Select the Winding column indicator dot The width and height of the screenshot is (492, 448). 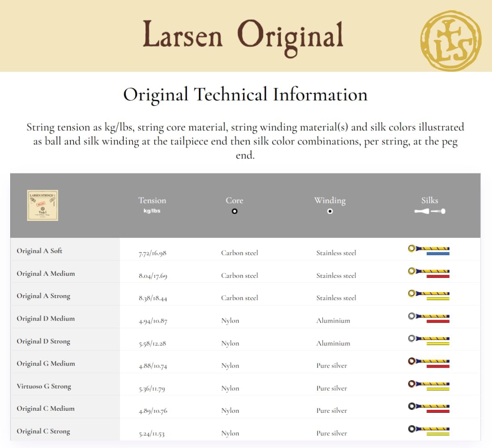point(330,211)
